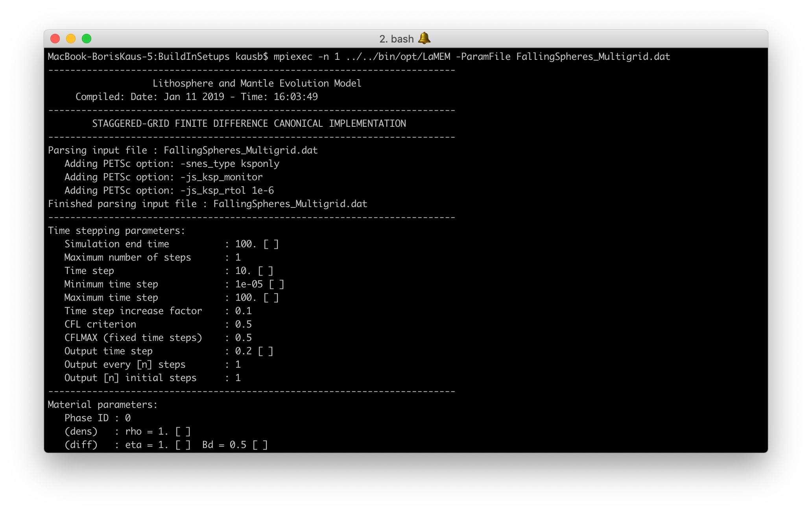812x511 pixels.
Task: Click the 'CFL criterion' row
Action: 158,324
